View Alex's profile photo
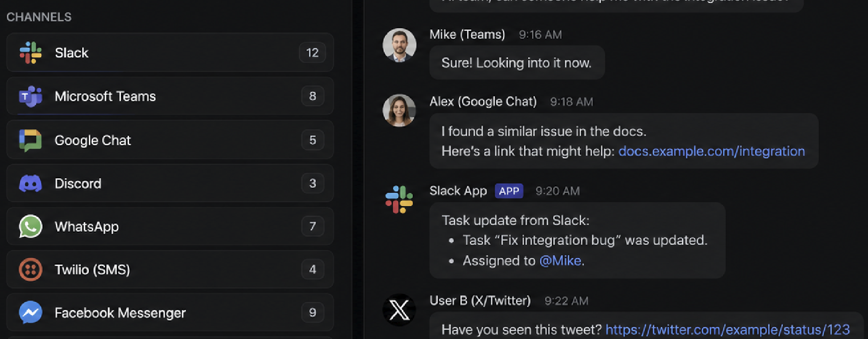 [399, 110]
